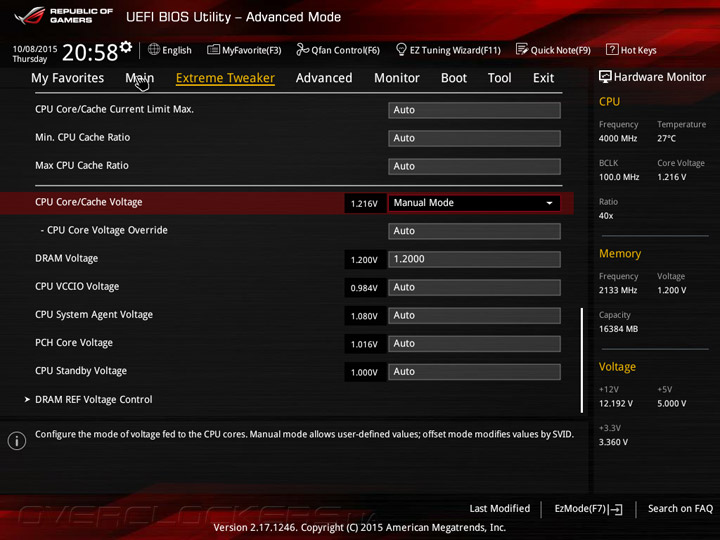Image resolution: width=720 pixels, height=540 pixels.
Task: Click the DRAM Voltage 1.2000 field
Action: tap(474, 259)
